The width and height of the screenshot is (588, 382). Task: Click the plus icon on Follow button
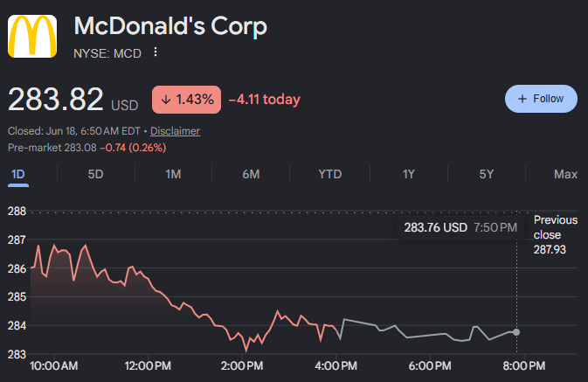[x=522, y=99]
